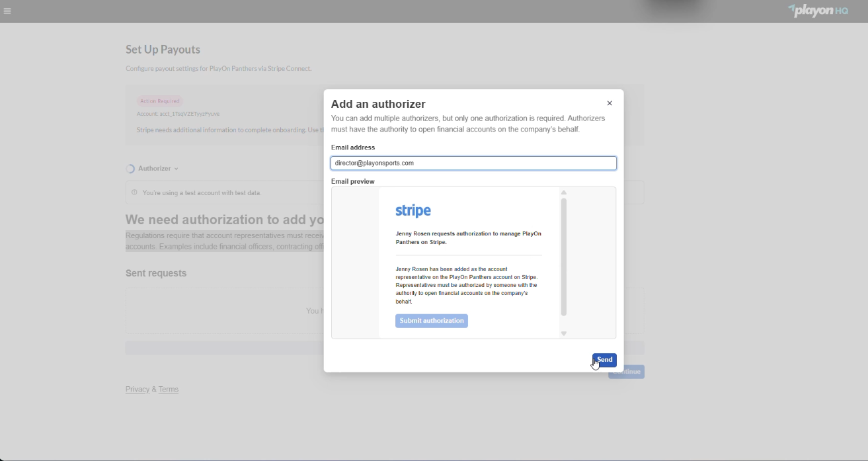868x461 pixels.
Task: Expand the Authorizer dropdown
Action: (x=158, y=169)
